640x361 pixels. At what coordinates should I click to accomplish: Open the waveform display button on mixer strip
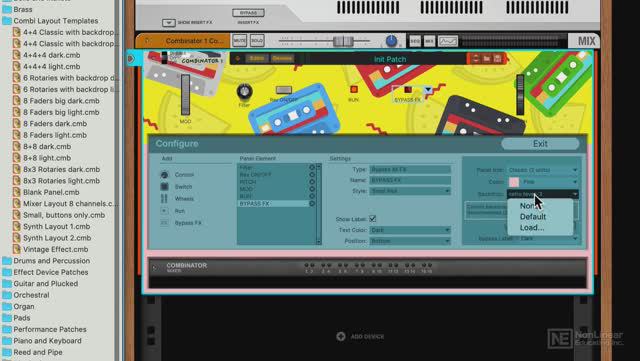pos(448,41)
